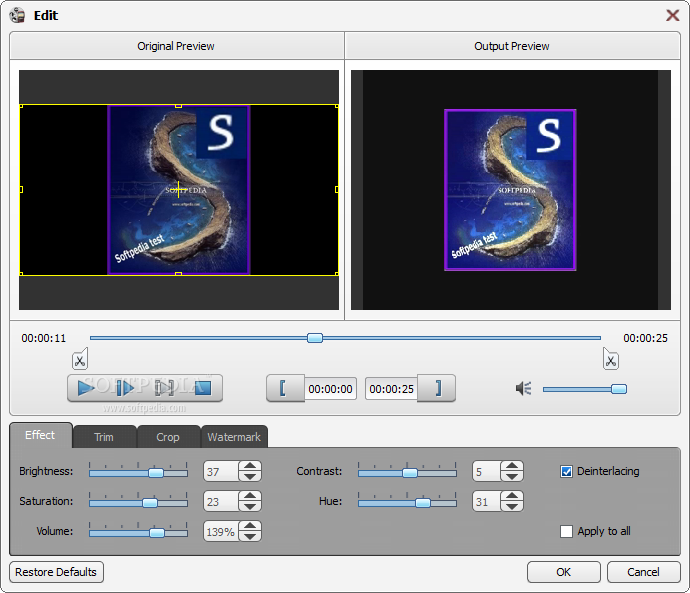Click the Edit window app icon

coord(18,15)
